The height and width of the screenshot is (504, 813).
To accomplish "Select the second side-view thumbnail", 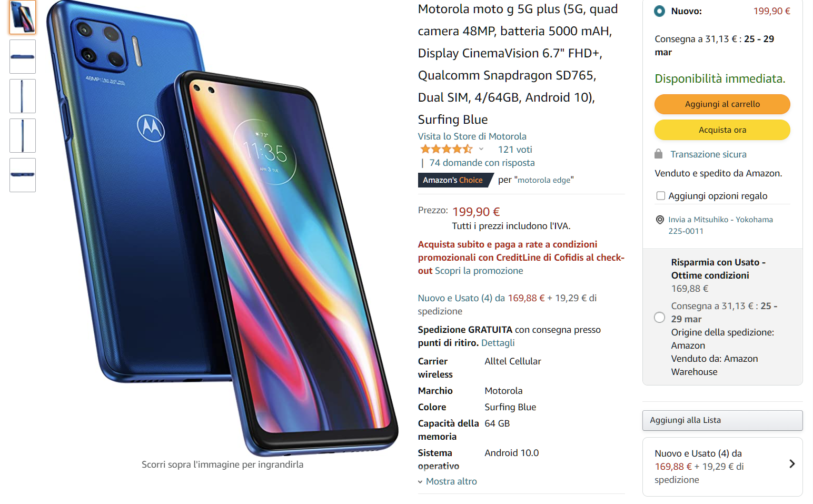I will click(23, 96).
